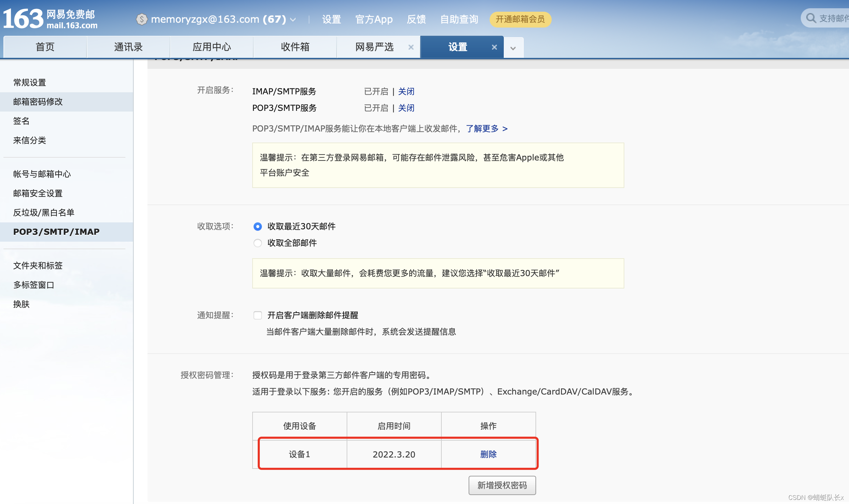Switch to the 收件箱 tab

(x=295, y=47)
